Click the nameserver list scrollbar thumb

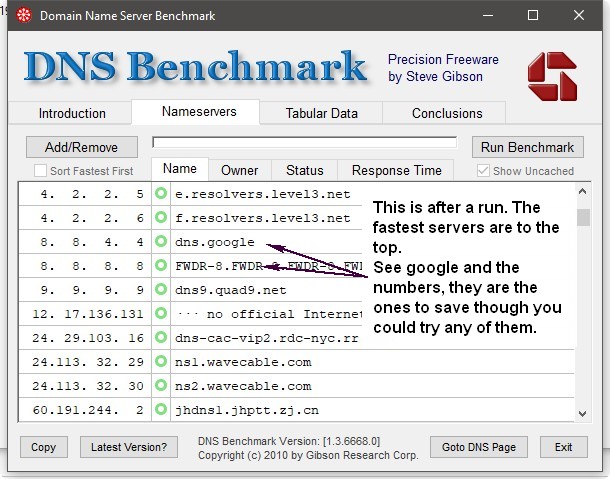pos(583,217)
